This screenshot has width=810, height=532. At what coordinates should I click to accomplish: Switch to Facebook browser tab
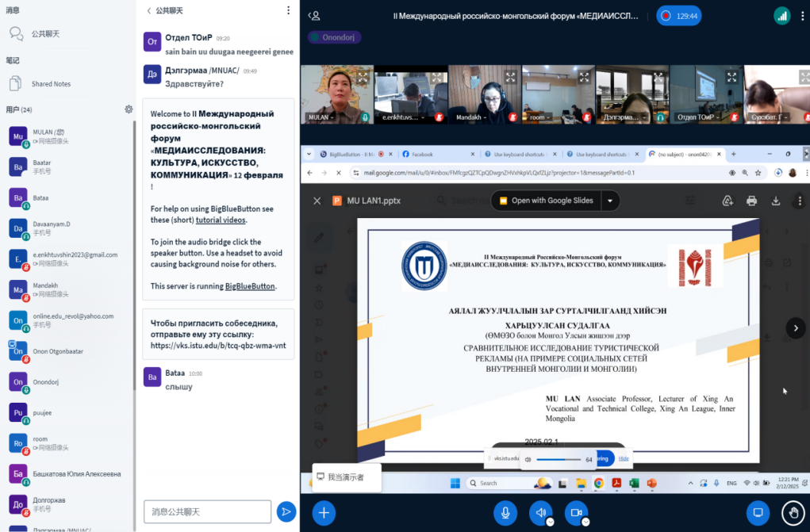click(x=438, y=154)
